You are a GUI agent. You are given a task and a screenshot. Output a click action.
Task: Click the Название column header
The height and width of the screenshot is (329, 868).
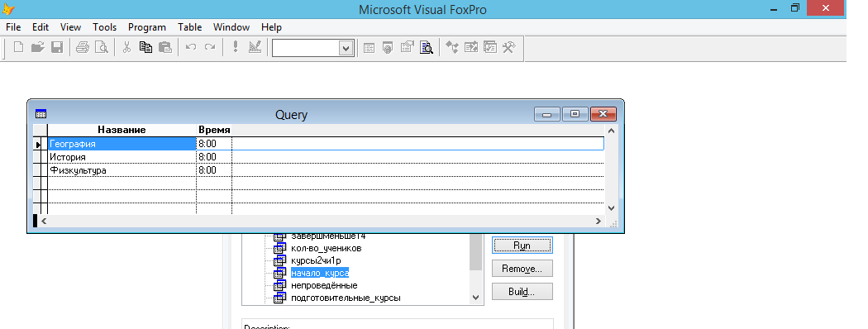pyautogui.click(x=122, y=130)
